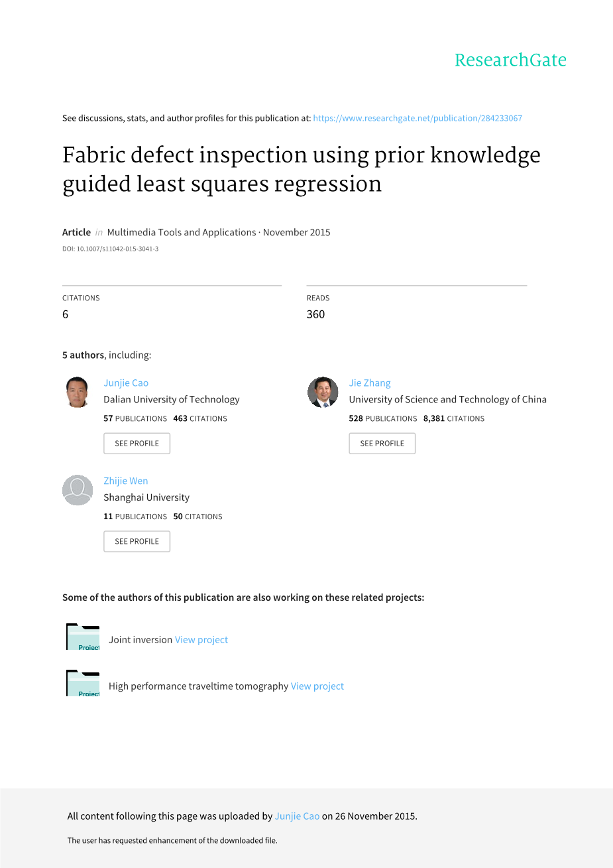
Task: Click Junjie Cao's profile photo
Action: (78, 392)
